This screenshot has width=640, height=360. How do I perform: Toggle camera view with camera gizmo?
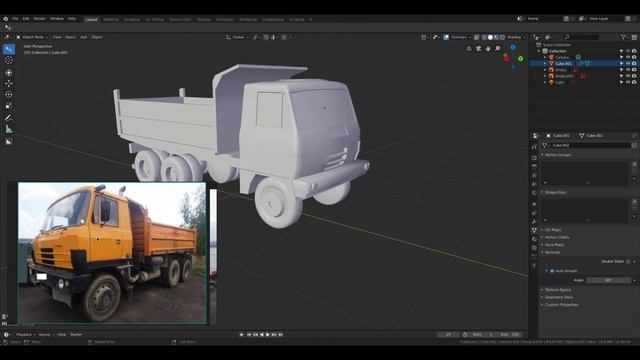(478, 49)
